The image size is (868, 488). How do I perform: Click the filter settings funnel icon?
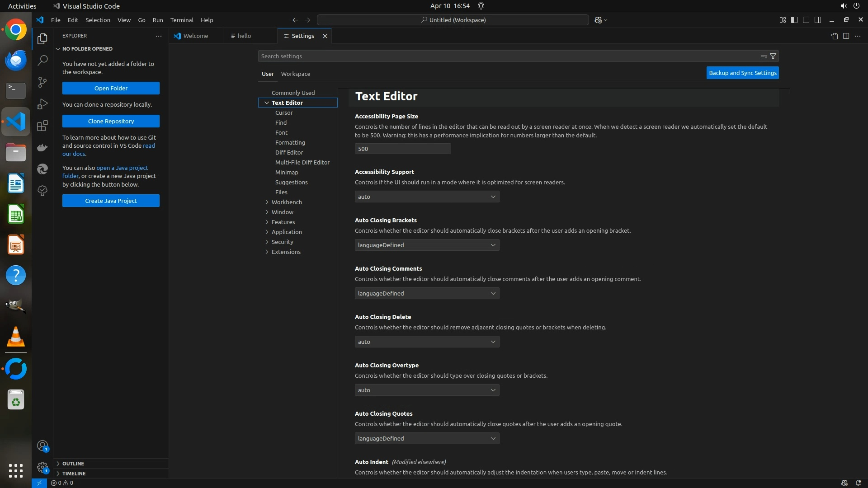[773, 56]
